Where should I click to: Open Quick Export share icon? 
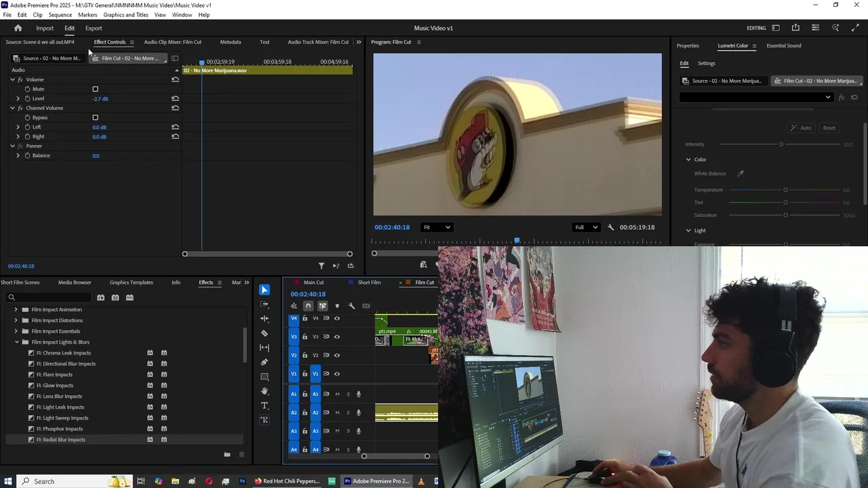pyautogui.click(x=795, y=28)
